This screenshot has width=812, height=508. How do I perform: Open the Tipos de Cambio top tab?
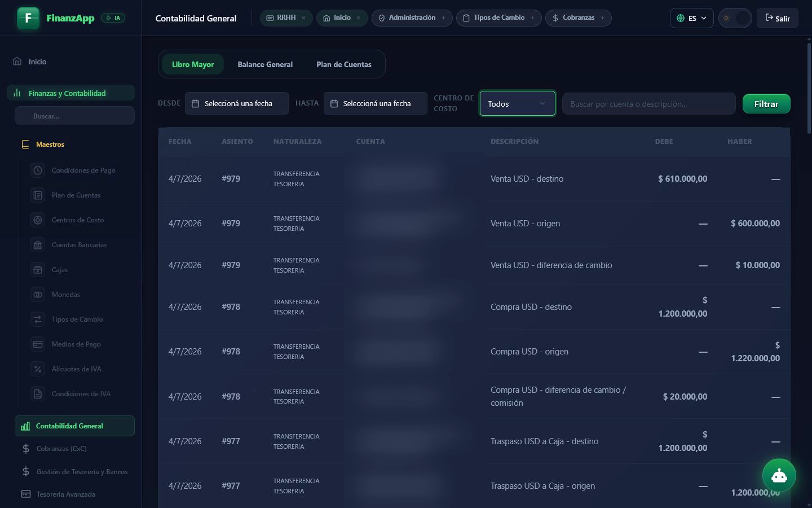coord(499,18)
